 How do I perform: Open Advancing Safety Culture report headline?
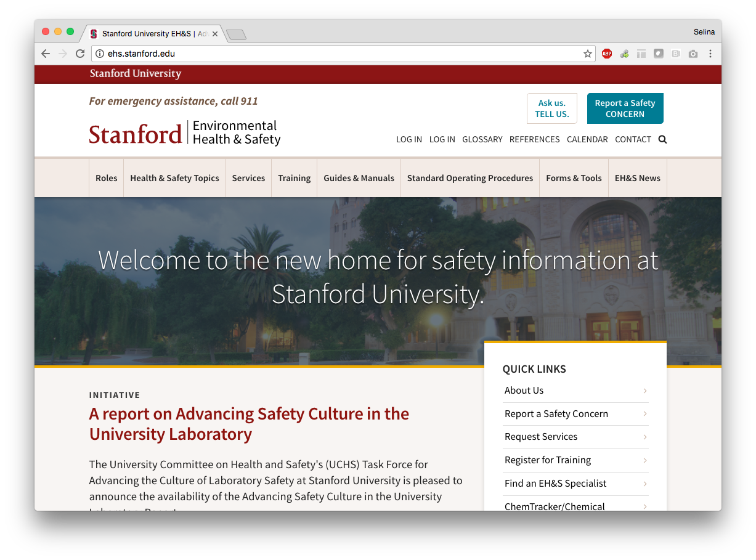[x=249, y=424]
